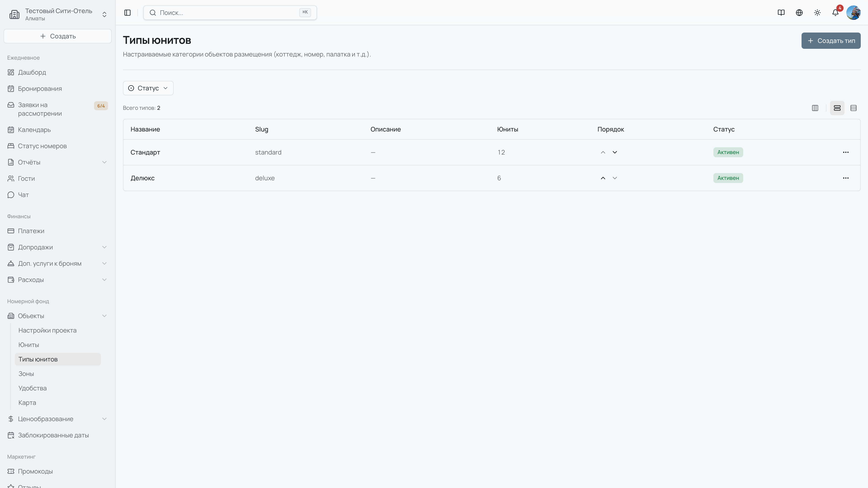
Task: Open notifications bell
Action: click(x=835, y=12)
